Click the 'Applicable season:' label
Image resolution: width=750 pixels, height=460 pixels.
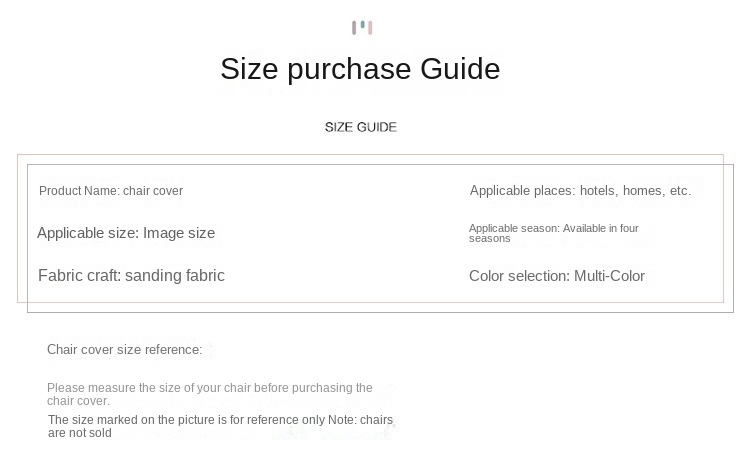click(514, 228)
